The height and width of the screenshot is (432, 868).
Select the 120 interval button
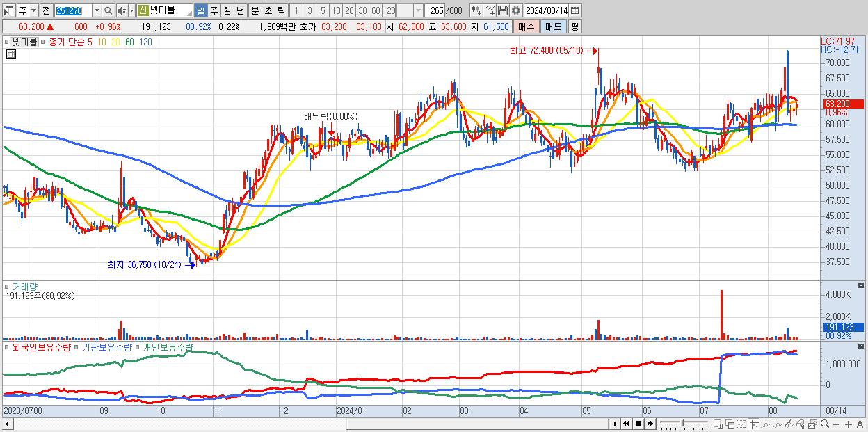point(389,10)
